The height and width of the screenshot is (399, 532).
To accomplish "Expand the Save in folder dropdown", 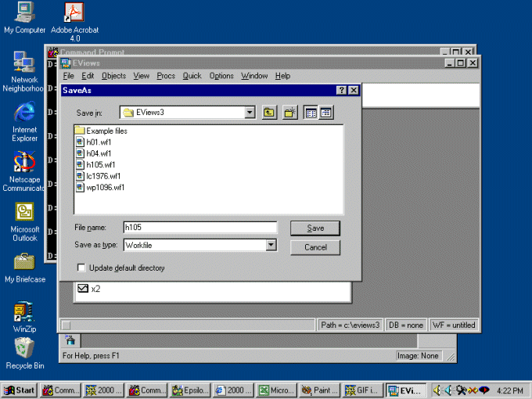I will [250, 113].
